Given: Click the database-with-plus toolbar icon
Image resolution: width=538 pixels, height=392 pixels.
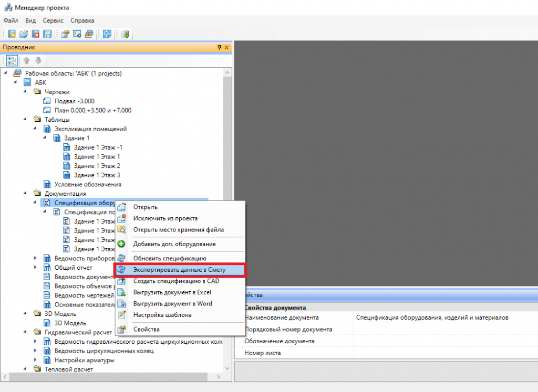Looking at the screenshot, I should point(125,34).
